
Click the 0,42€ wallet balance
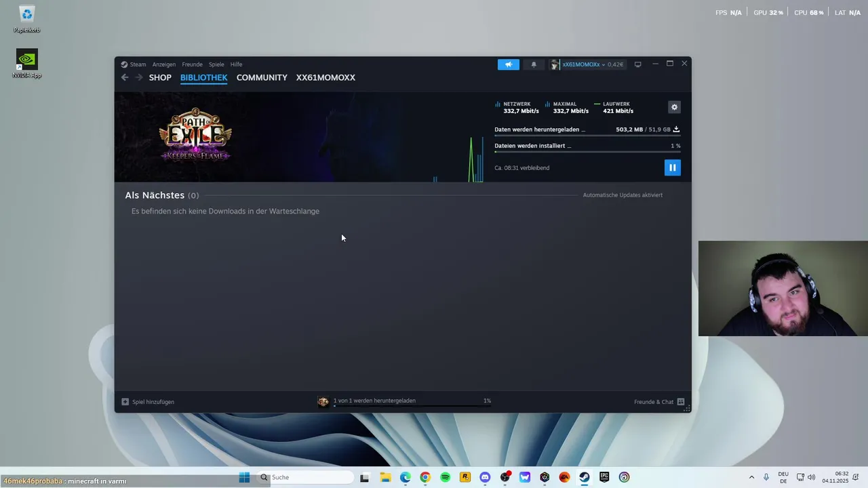pyautogui.click(x=615, y=64)
